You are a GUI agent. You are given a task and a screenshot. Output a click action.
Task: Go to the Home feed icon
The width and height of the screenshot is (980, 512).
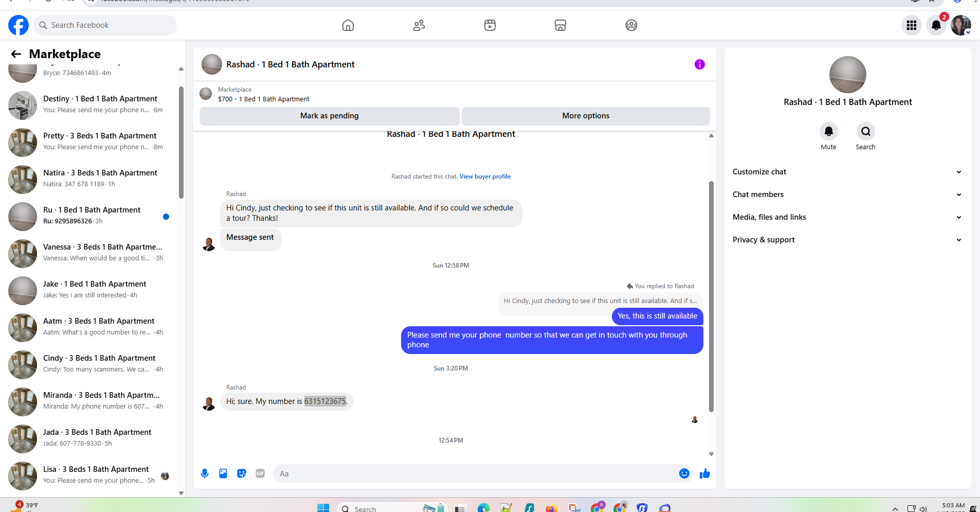pos(348,25)
